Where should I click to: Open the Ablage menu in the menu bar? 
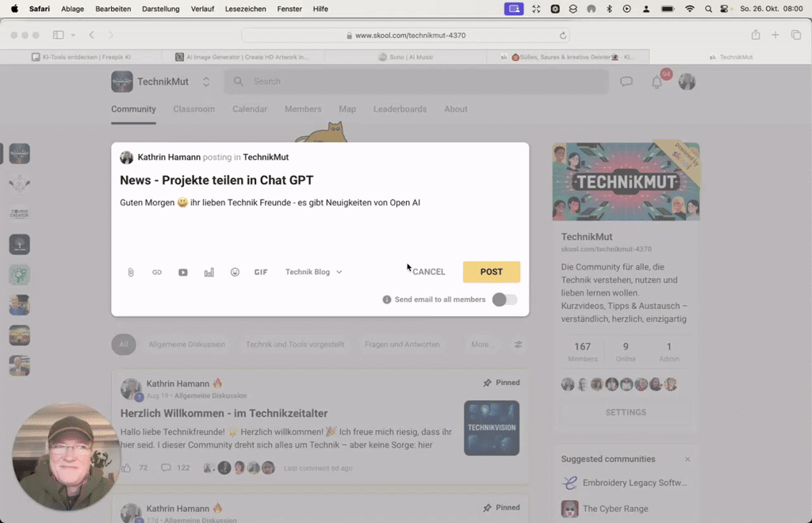coord(72,9)
